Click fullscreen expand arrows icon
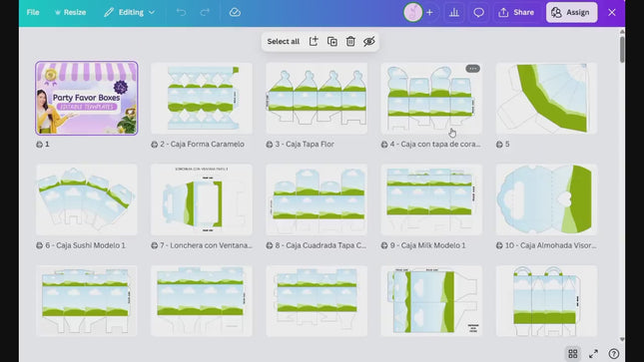Screen dimensions: 644x362 tap(593, 353)
